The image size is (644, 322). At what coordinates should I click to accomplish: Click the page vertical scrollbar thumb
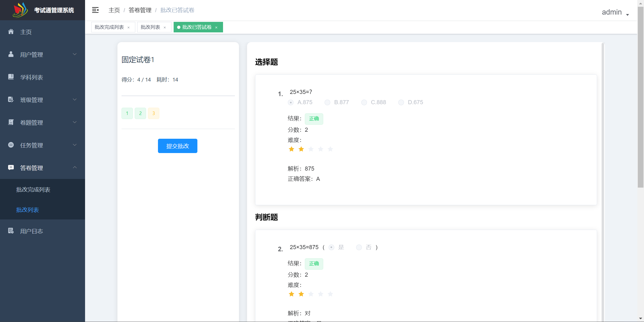(640, 97)
